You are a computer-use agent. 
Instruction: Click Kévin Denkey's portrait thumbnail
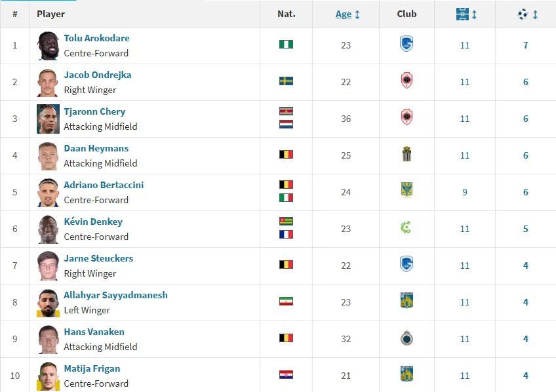coord(48,229)
